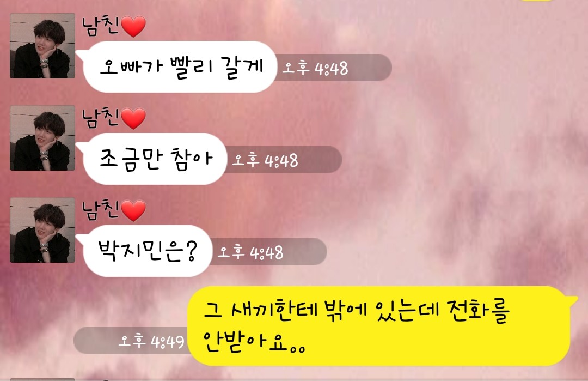The width and height of the screenshot is (588, 381).
Task: Click 남친 sender name above '조금만 참아'
Action: click(x=101, y=118)
